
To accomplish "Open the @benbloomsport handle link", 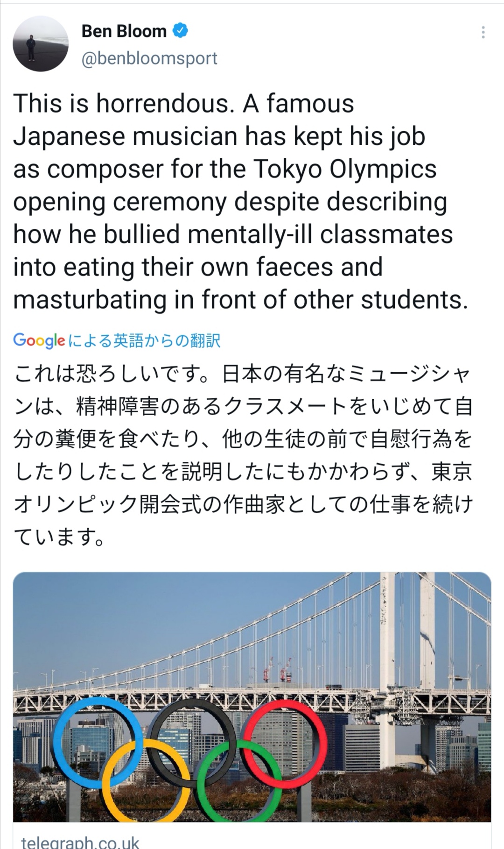I will pos(149,58).
